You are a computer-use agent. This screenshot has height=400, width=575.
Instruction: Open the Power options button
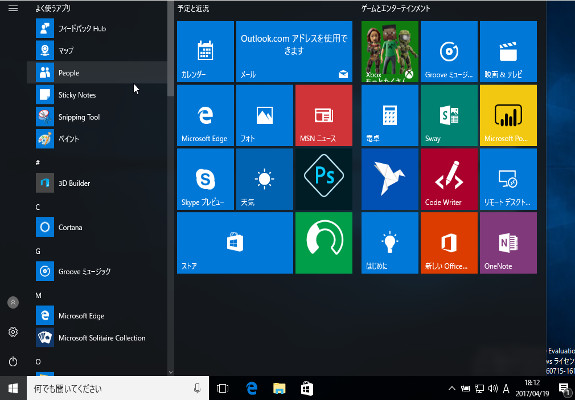[x=13, y=362]
